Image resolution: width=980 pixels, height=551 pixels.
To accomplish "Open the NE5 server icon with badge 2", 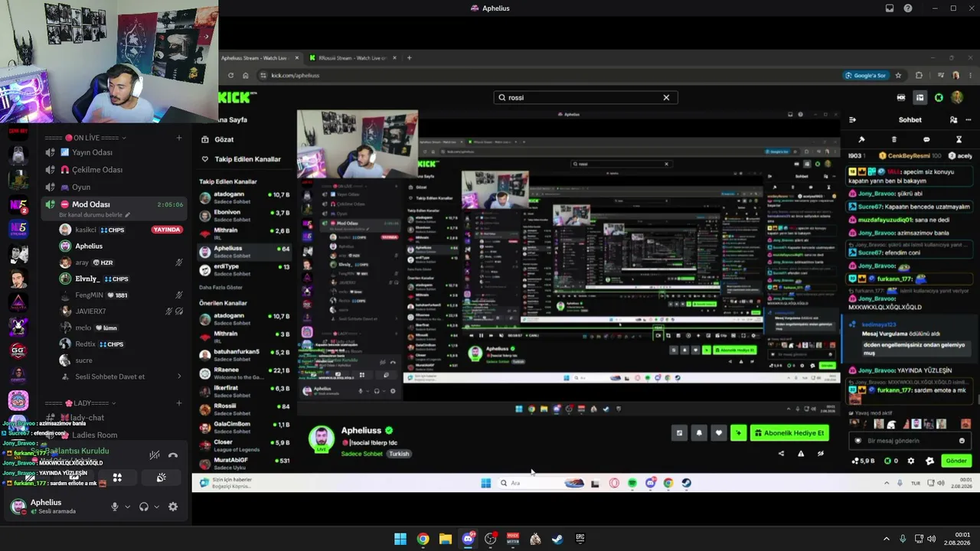I will tap(18, 205).
